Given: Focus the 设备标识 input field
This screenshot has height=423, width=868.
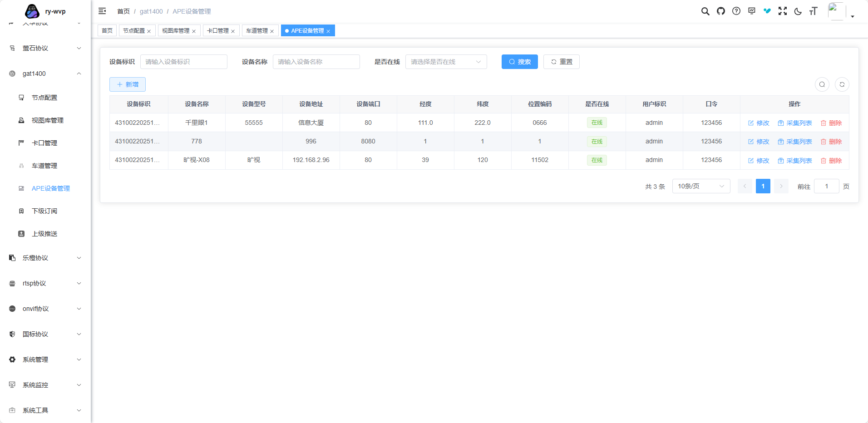Looking at the screenshot, I should click(183, 62).
